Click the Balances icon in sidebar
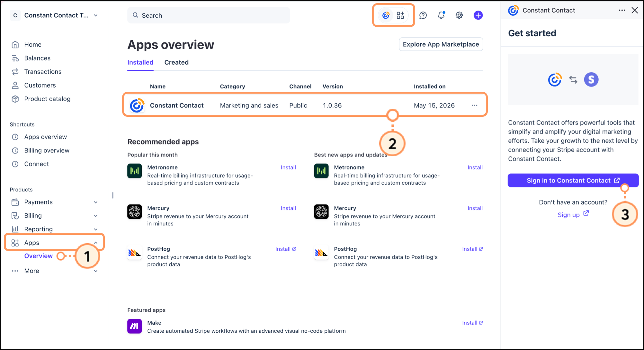The height and width of the screenshot is (350, 644). pyautogui.click(x=15, y=58)
